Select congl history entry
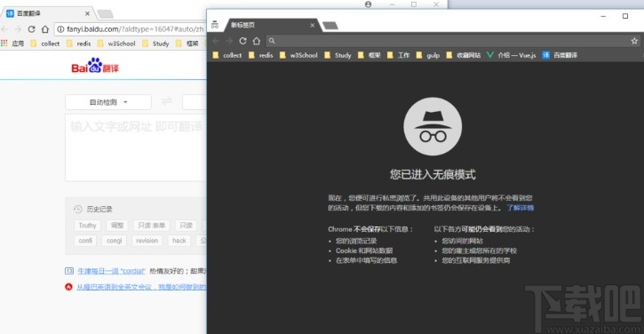644x334 pixels. pyautogui.click(x=115, y=241)
